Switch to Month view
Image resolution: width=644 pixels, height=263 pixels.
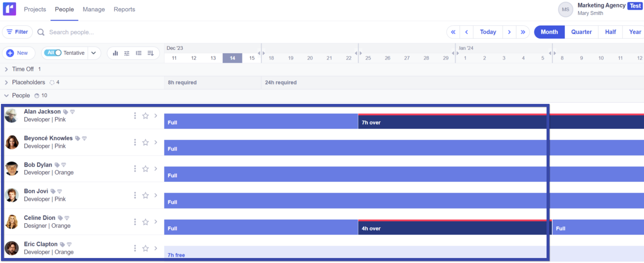(x=549, y=32)
